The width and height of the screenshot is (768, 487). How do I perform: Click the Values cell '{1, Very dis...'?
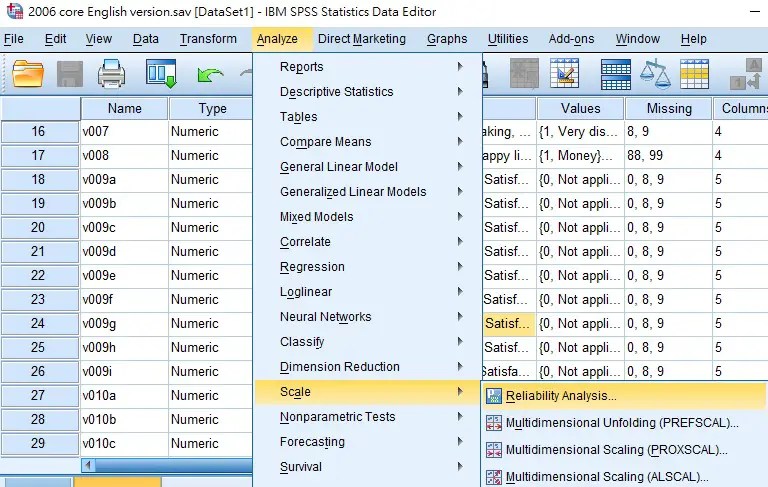coord(580,131)
